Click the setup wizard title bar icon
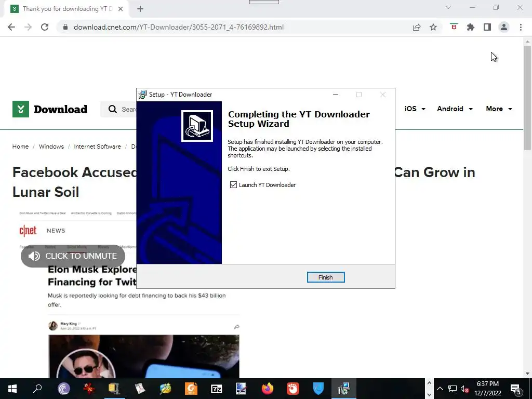Viewport: 532px width, 399px height. pyautogui.click(x=142, y=95)
